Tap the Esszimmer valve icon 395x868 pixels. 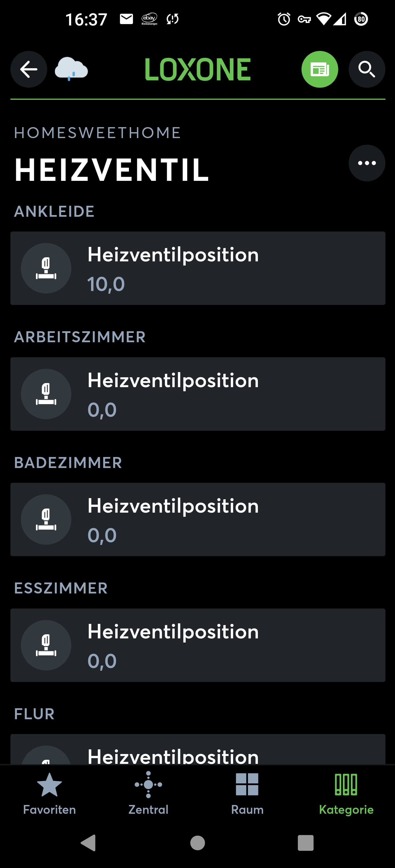coord(46,645)
